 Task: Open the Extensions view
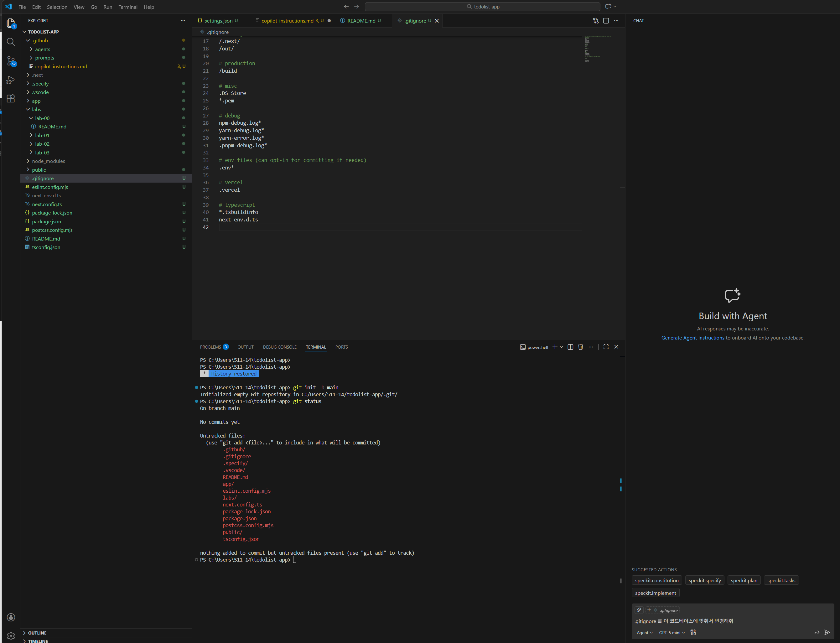pyautogui.click(x=11, y=99)
